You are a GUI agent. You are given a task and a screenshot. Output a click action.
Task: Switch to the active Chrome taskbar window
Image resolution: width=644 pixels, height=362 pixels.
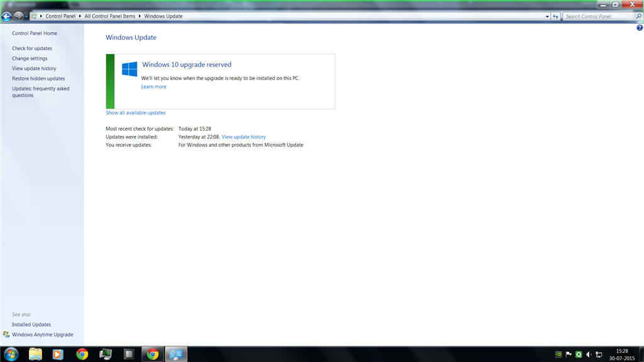coord(153,354)
